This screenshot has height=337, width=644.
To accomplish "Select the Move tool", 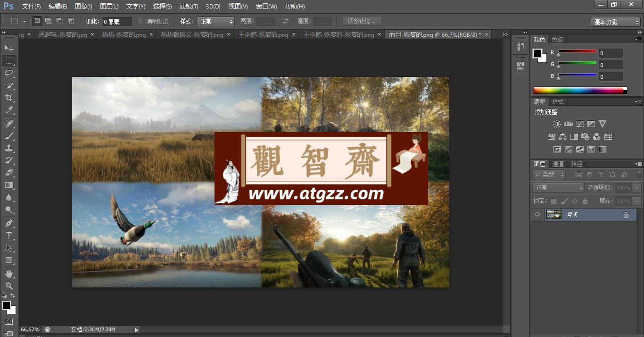I will point(9,48).
